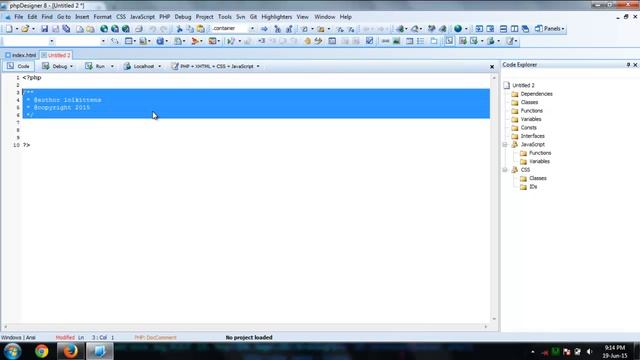Click the Run button
The width and height of the screenshot is (640, 360).
tap(96, 66)
